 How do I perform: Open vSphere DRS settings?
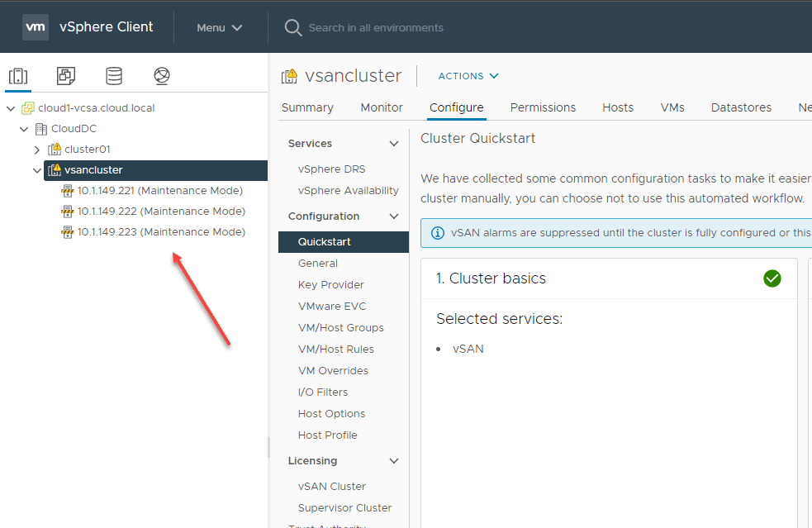click(x=331, y=169)
